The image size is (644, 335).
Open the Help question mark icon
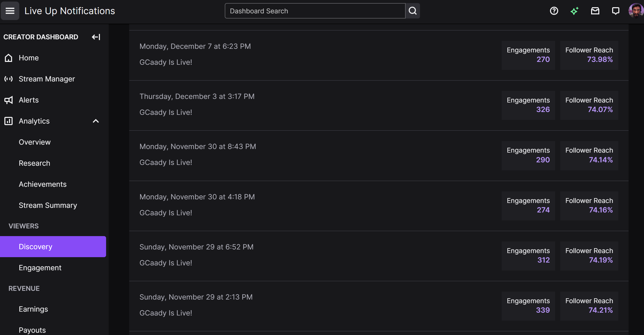(x=554, y=11)
